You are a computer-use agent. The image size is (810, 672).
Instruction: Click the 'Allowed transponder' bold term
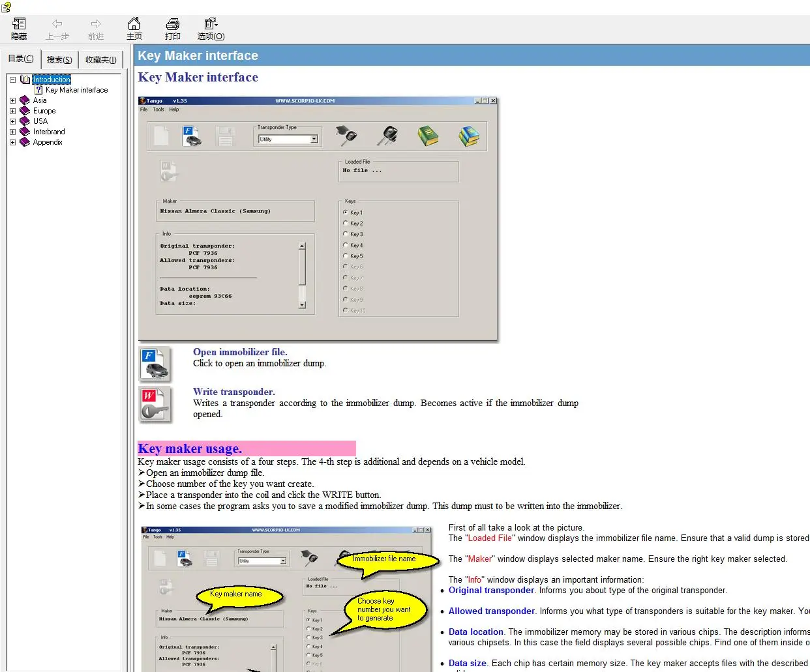point(492,611)
